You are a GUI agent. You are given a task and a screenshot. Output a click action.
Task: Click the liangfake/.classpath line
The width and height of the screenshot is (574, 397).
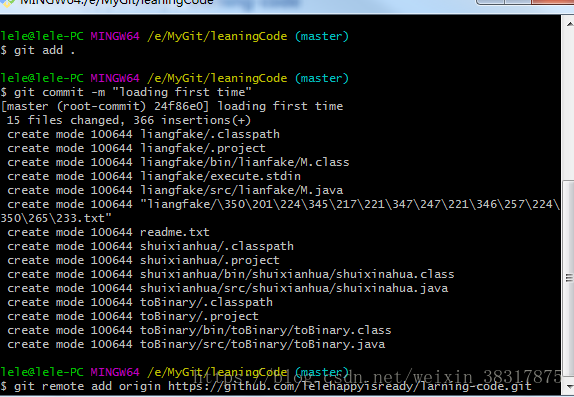[143, 134]
